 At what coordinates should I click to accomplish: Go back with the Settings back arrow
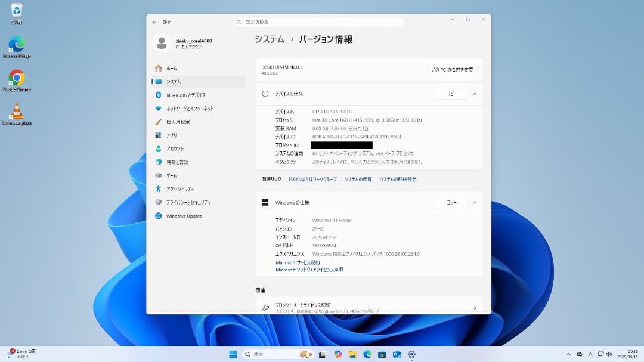click(154, 22)
